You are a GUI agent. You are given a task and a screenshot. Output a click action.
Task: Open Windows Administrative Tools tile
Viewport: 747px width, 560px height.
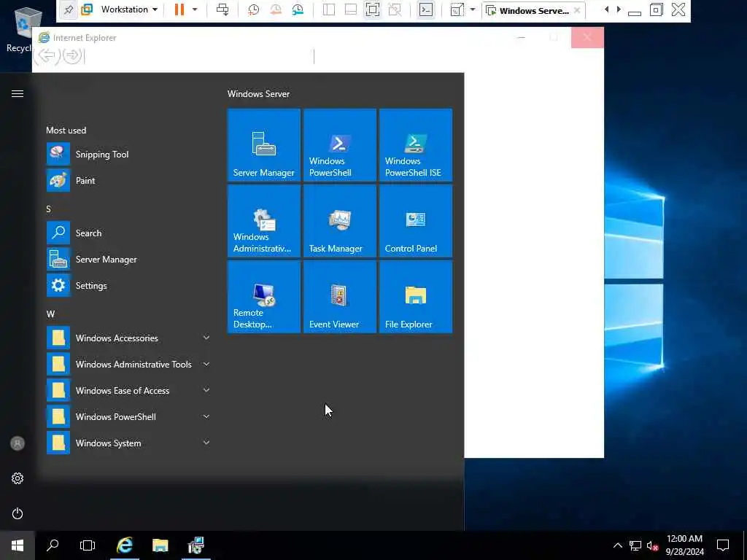click(264, 221)
